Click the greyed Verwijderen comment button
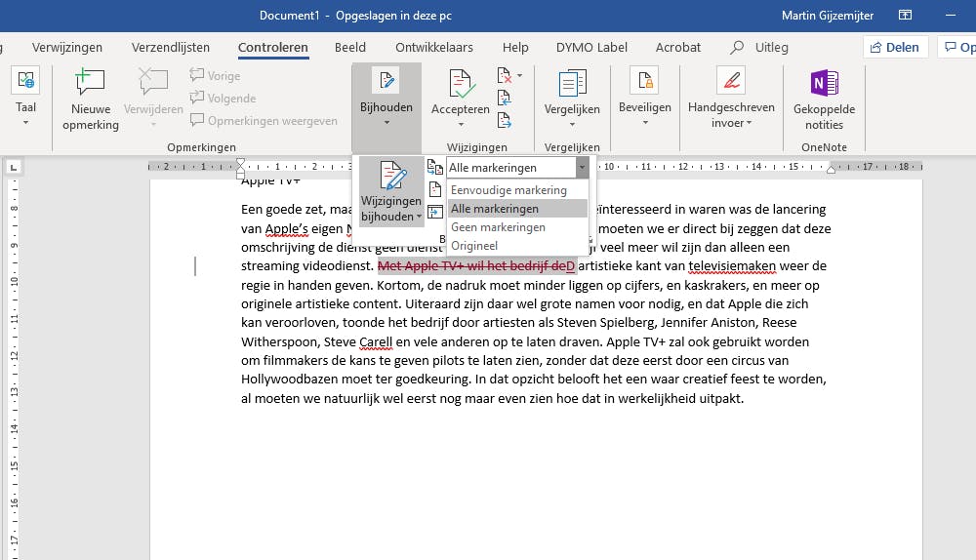This screenshot has width=976, height=560. coord(153,99)
